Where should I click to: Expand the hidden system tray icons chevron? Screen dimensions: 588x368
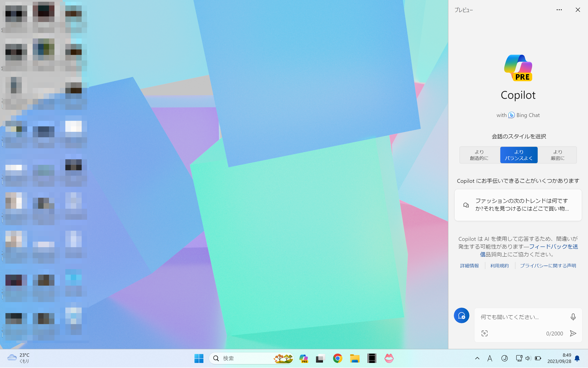[477, 358]
